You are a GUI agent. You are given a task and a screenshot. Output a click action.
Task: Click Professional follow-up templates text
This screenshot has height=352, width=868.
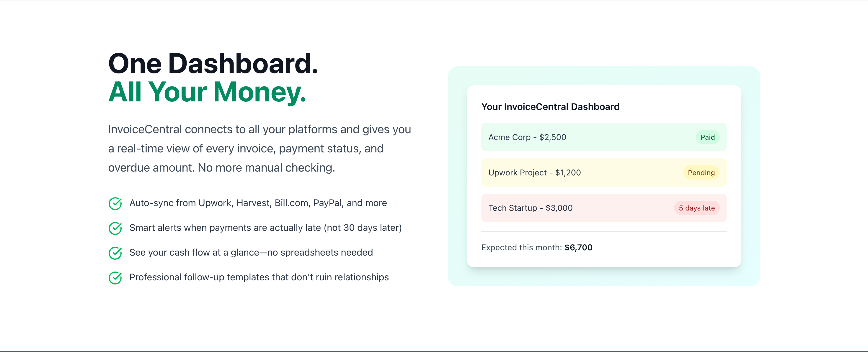point(259,277)
